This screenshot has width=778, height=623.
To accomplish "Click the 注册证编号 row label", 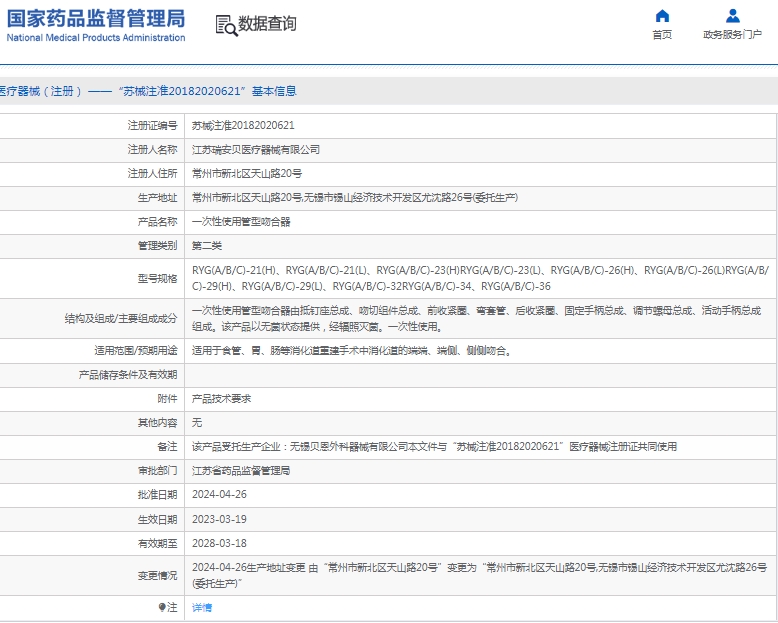I will (152, 125).
